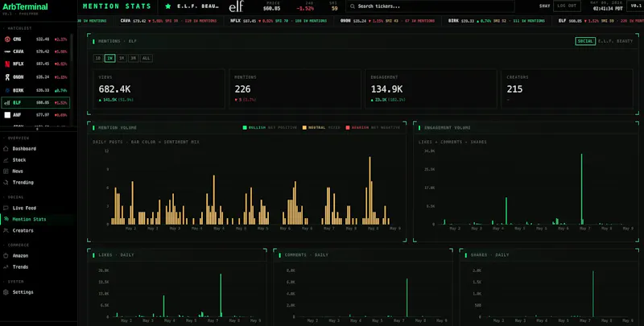Click the MENTION VOLUME panel title
Screen dimensions: 644x326
click(118, 128)
